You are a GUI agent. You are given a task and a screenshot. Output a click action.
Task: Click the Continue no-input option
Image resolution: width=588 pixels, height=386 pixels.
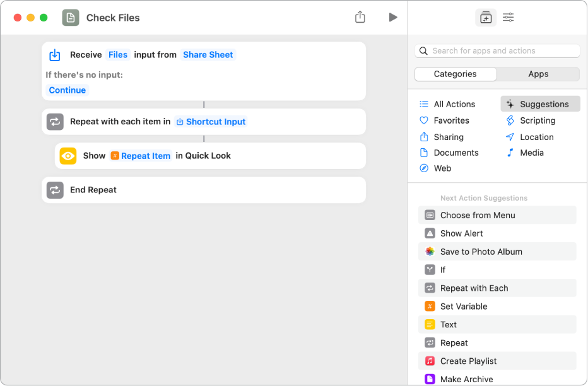(x=67, y=90)
